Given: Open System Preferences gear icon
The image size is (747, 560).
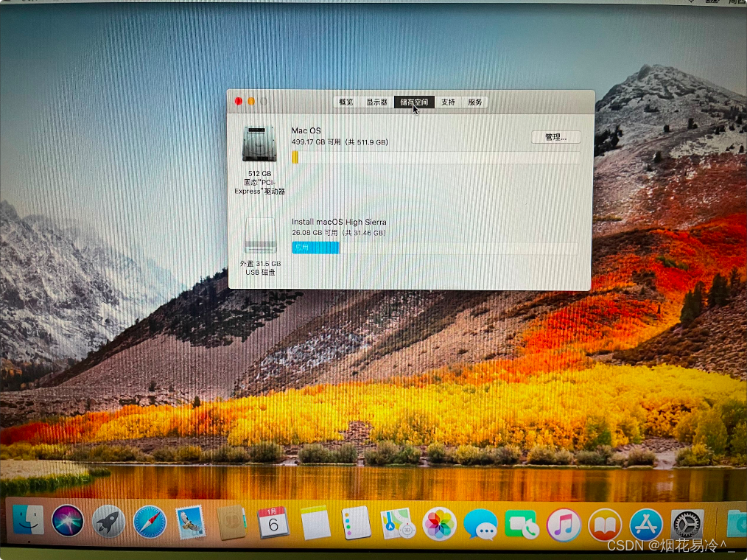Looking at the screenshot, I should (687, 525).
